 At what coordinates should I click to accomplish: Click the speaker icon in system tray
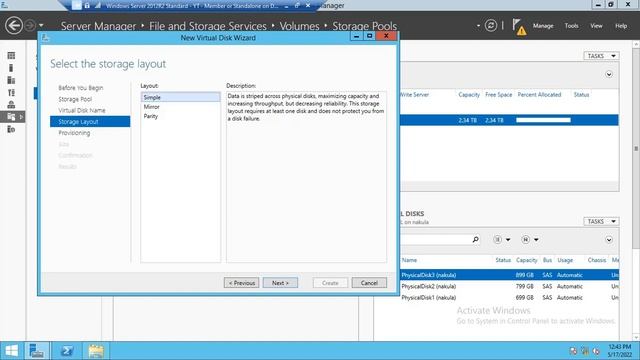[596, 351]
